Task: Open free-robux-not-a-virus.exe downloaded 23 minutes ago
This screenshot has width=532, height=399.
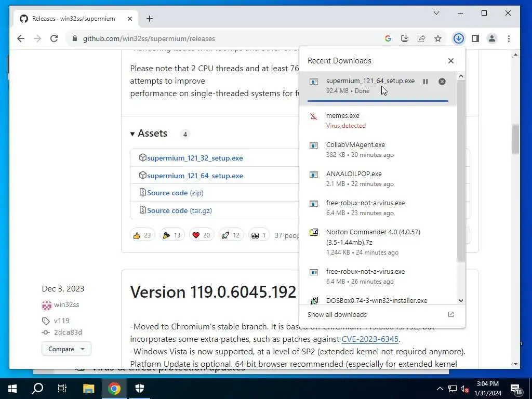Action: pos(378,208)
